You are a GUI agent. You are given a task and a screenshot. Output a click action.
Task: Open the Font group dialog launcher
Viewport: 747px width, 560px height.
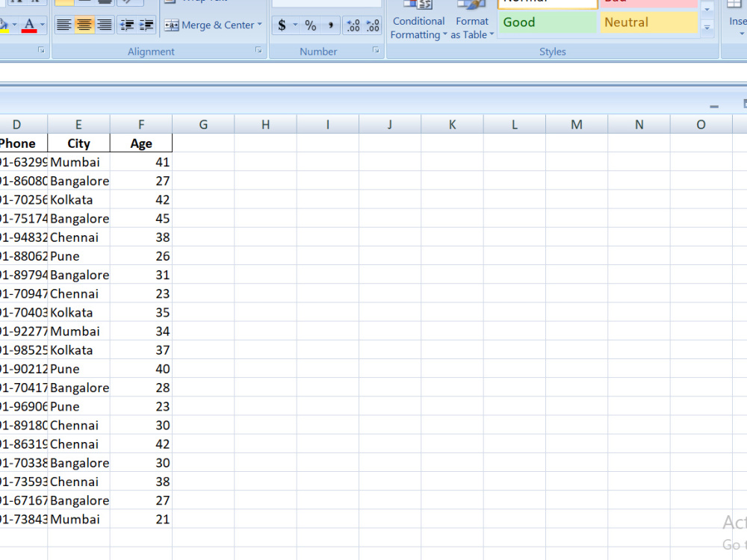coord(41,50)
